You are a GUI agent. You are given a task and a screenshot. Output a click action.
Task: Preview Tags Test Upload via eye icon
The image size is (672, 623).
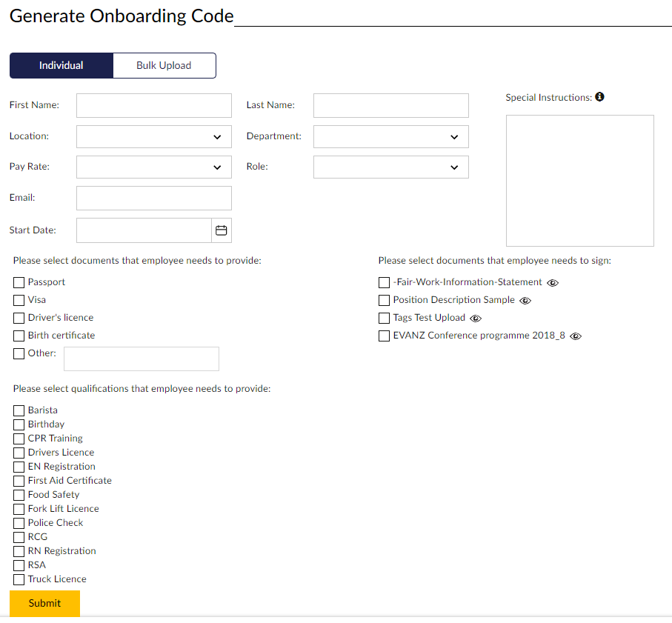coord(476,319)
